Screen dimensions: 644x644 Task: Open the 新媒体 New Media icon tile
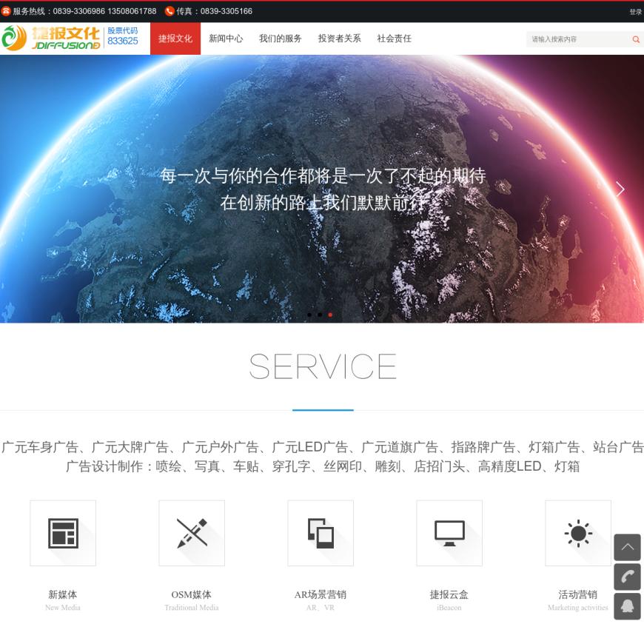click(x=63, y=533)
